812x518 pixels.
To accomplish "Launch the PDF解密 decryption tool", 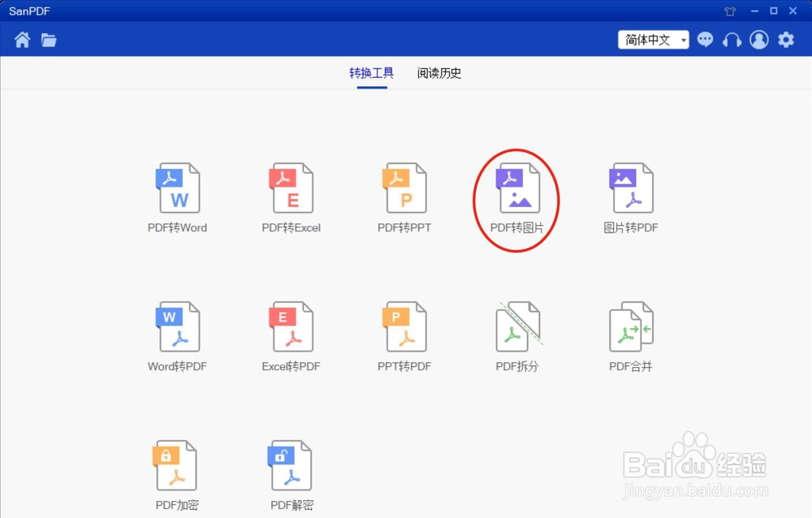I will click(292, 476).
